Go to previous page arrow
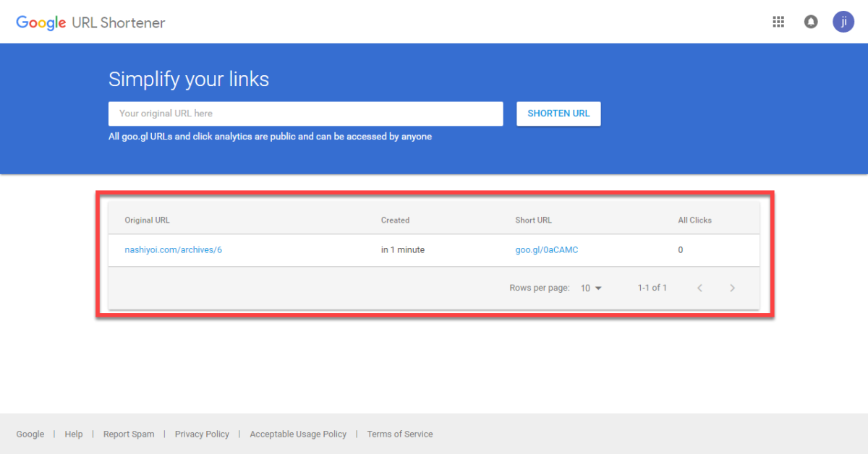868x454 pixels. click(699, 288)
